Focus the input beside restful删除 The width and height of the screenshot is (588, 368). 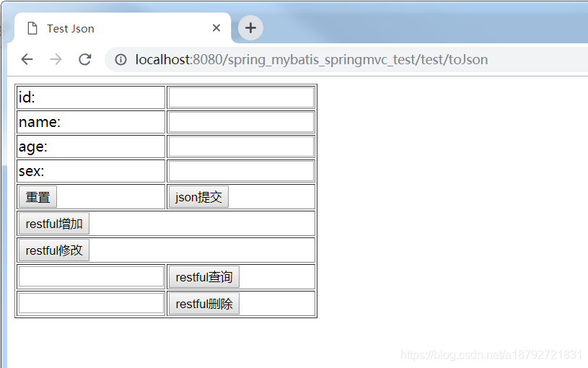tap(91, 303)
